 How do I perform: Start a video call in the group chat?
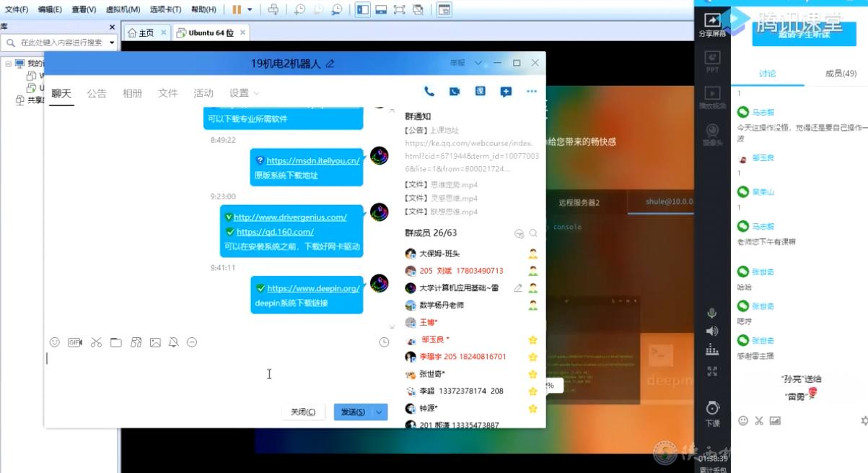(455, 92)
